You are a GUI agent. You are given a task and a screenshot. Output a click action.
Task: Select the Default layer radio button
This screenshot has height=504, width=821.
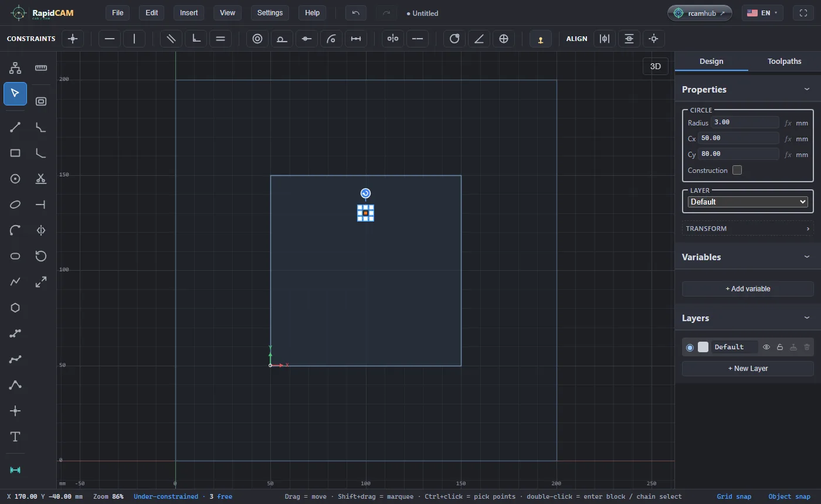click(x=690, y=348)
